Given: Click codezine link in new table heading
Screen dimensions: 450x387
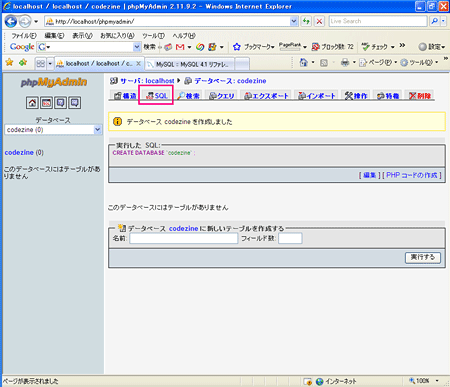Looking at the screenshot, I should coord(183,228).
